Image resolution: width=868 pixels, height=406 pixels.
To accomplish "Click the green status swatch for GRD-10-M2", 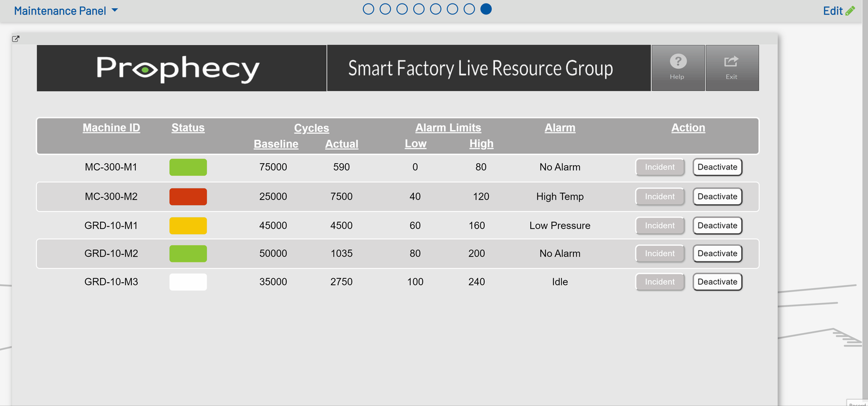I will 187,253.
